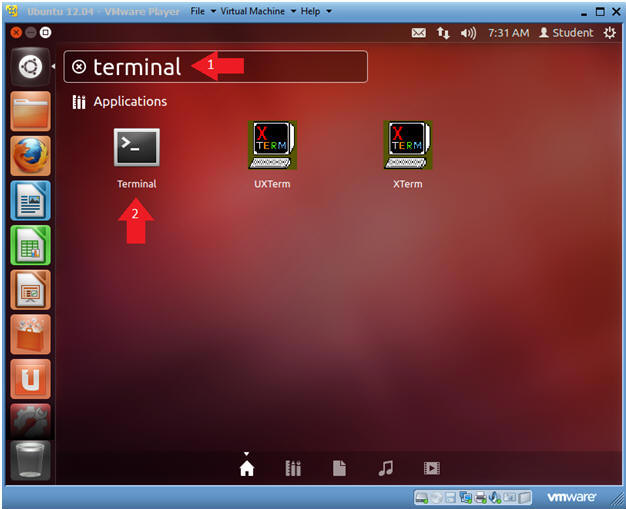Open the VMware Help menu
Viewport: 626px width, 509px height.
(310, 11)
